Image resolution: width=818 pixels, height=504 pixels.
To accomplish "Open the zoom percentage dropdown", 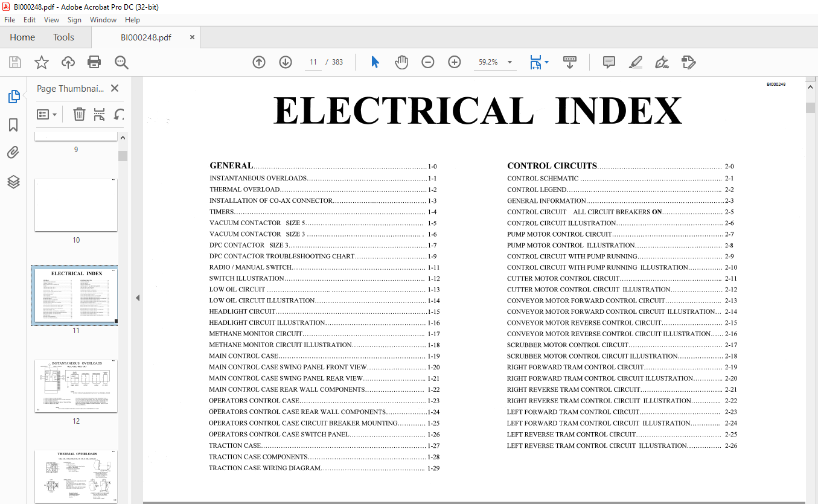I will (510, 62).
